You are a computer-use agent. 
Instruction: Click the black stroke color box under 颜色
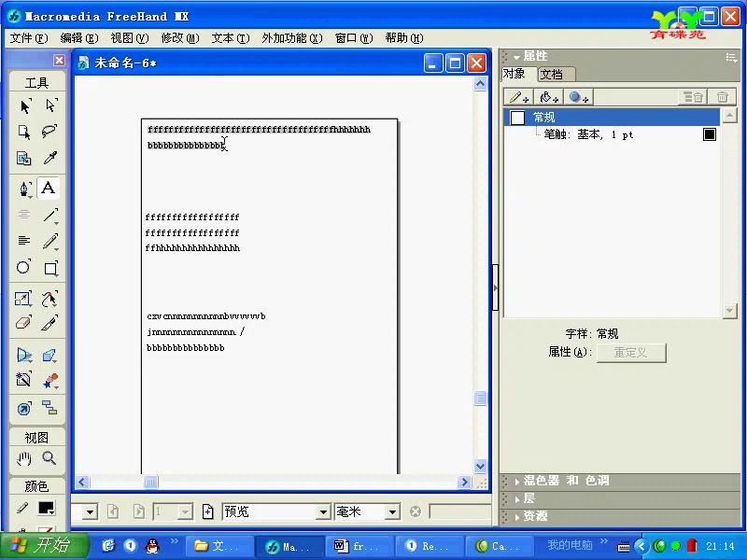coord(47,508)
